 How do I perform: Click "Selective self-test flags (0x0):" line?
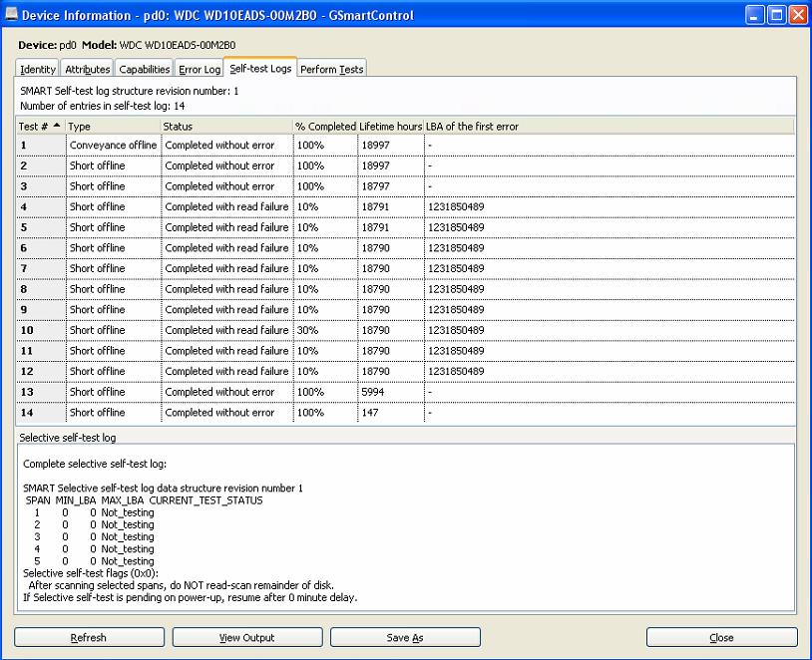click(91, 573)
